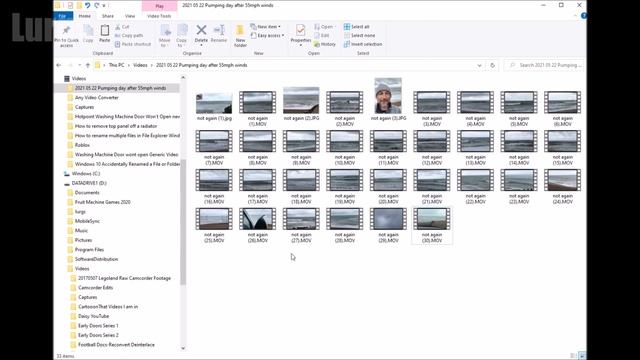Click Redo in Quick Access Toolbar
The width and height of the screenshot is (640, 360).
point(97,5)
